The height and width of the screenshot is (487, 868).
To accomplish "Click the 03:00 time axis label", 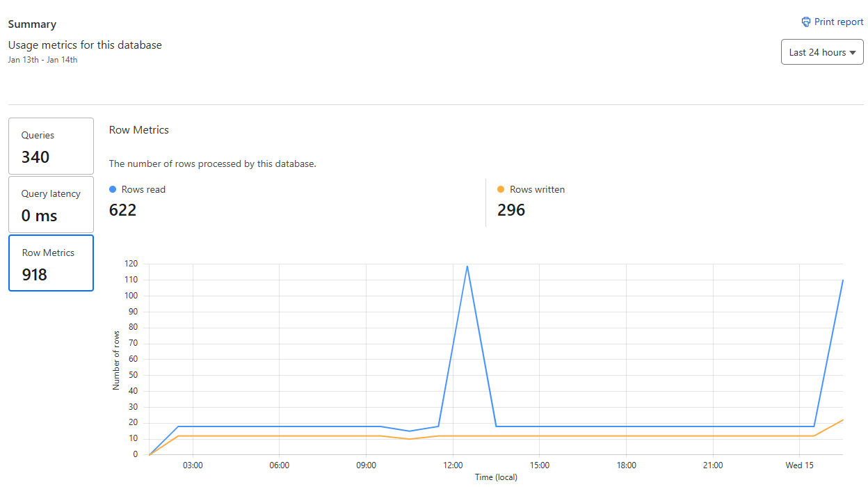I will tap(193, 465).
